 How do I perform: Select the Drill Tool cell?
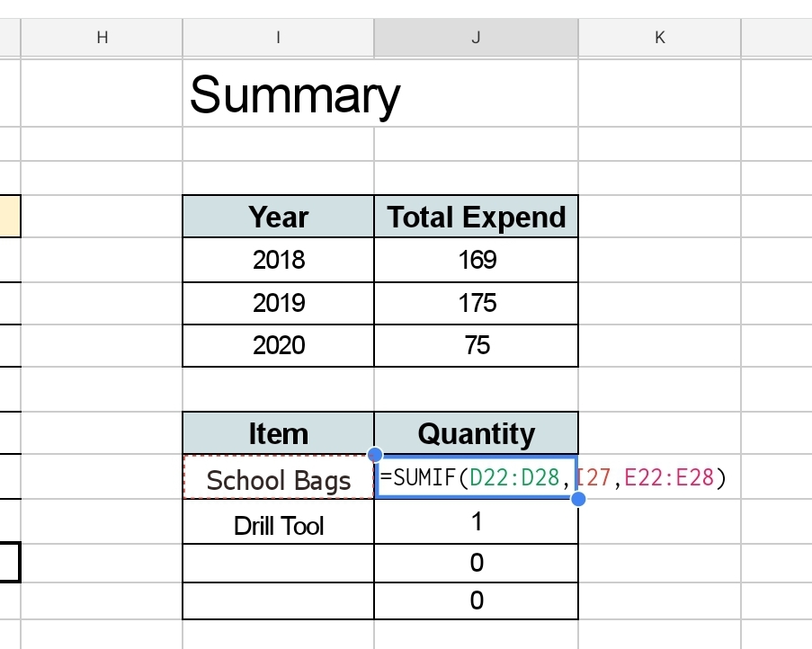tap(278, 525)
